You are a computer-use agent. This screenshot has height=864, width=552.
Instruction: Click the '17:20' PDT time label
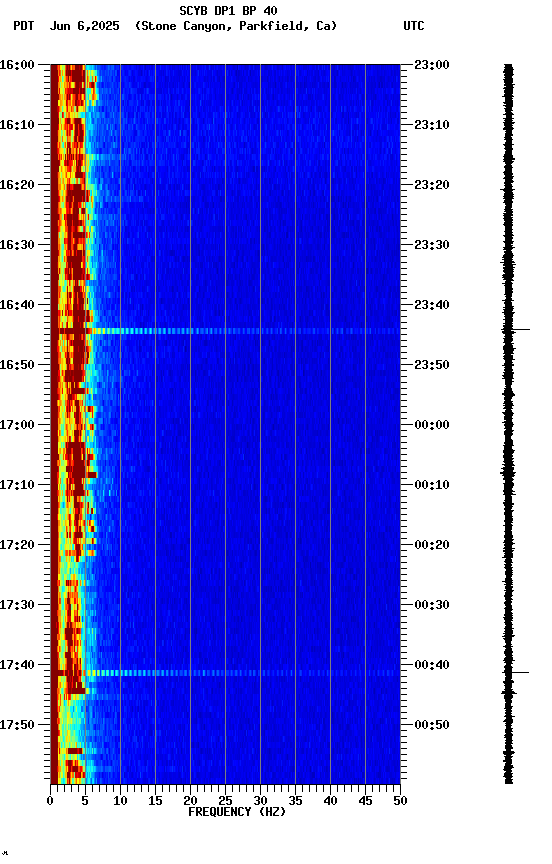point(17,545)
